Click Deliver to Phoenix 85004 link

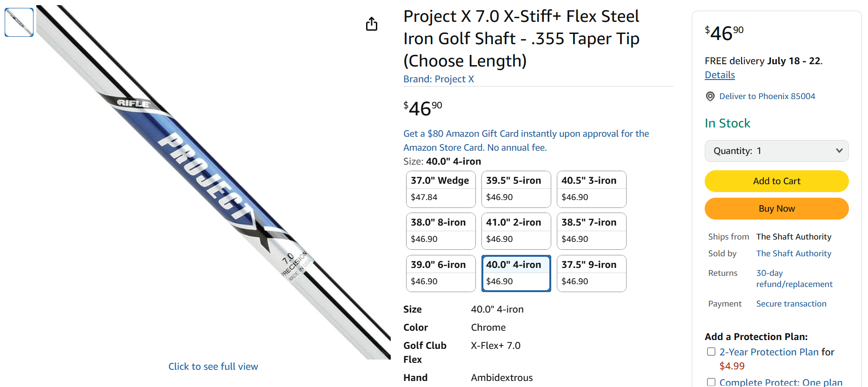767,96
